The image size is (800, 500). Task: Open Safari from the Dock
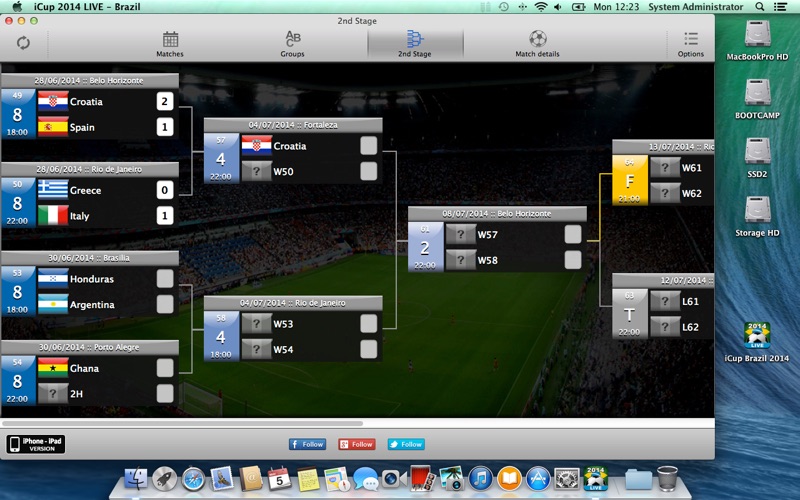[x=193, y=479]
